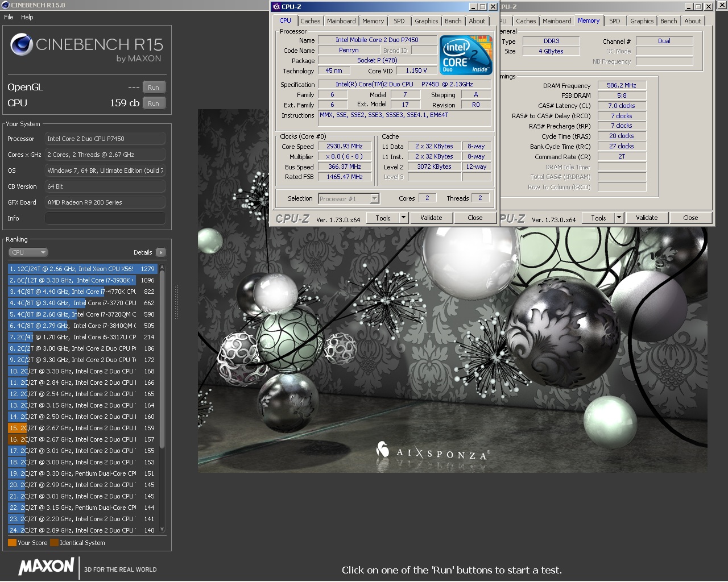Click Close button in front CPU-Z window
Image resolution: width=728 pixels, height=582 pixels.
(475, 218)
